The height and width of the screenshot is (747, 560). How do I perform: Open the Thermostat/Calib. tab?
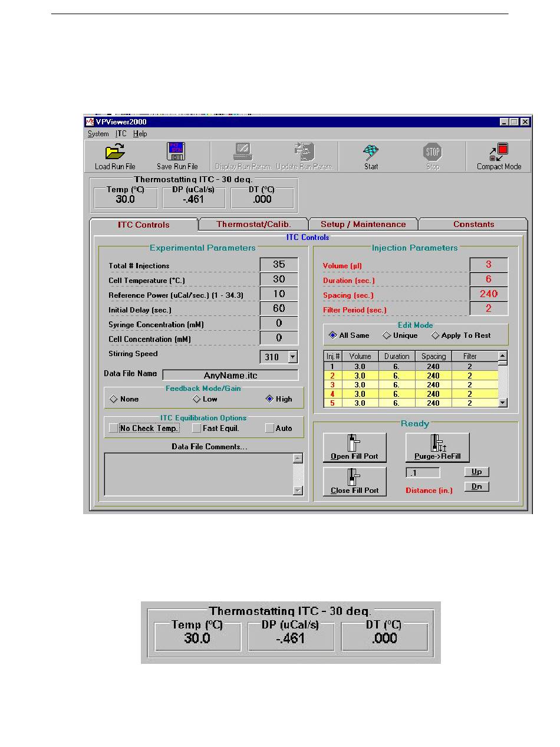[253, 224]
